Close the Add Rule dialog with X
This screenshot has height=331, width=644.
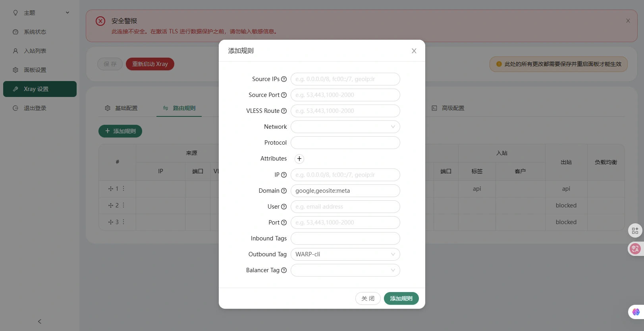(x=414, y=51)
